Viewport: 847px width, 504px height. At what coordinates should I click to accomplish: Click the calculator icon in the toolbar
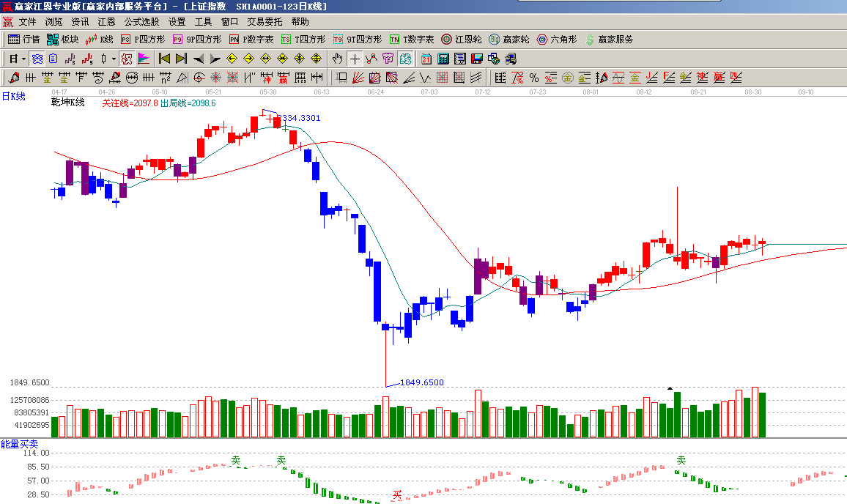443,59
